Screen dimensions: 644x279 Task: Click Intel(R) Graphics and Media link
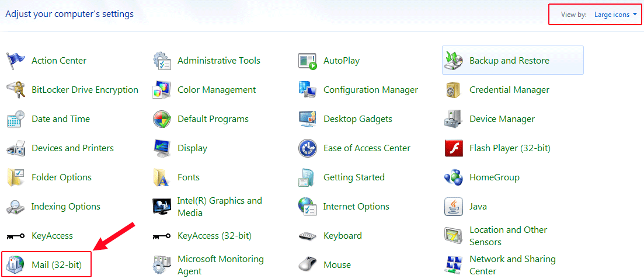click(x=220, y=207)
